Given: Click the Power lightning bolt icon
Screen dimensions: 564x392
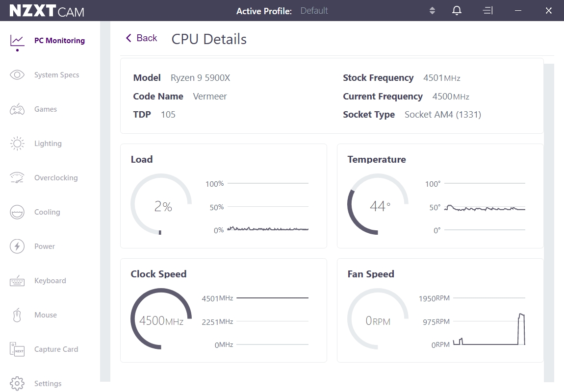Looking at the screenshot, I should pyautogui.click(x=17, y=246).
